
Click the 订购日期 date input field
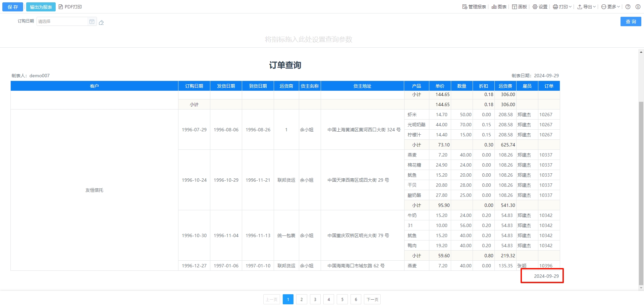[62, 21]
